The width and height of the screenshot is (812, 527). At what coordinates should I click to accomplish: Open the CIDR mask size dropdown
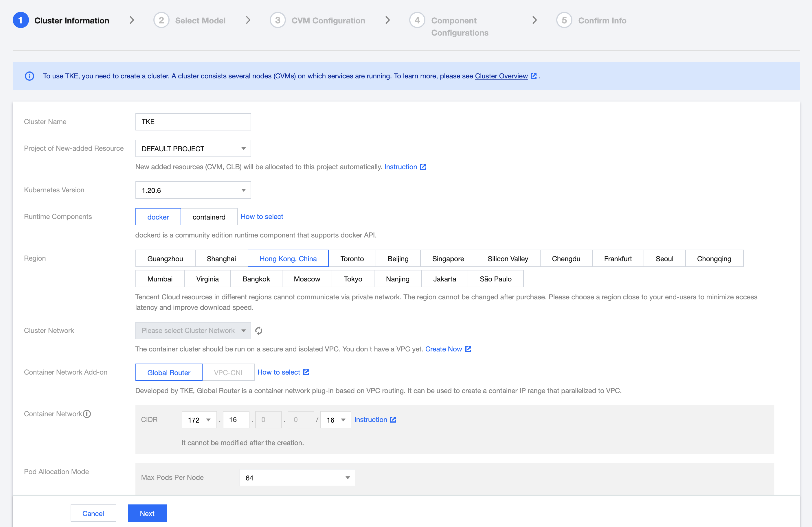[335, 420]
